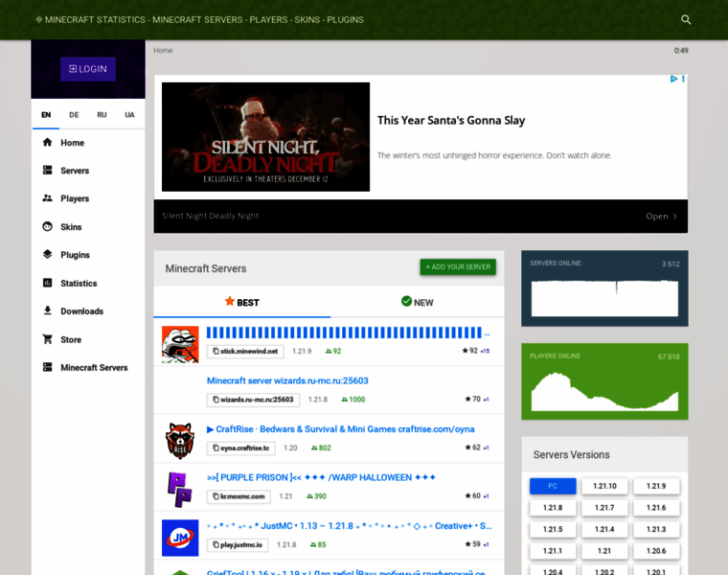
Task: Filter by version 1.21.1
Action: click(553, 551)
